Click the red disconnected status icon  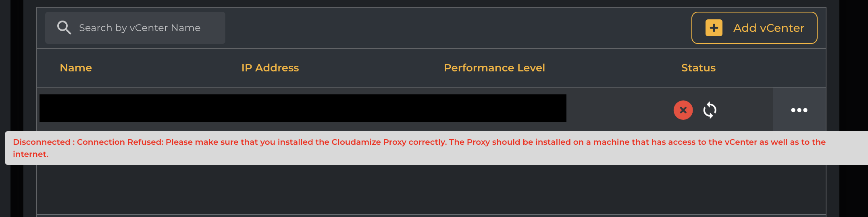683,110
